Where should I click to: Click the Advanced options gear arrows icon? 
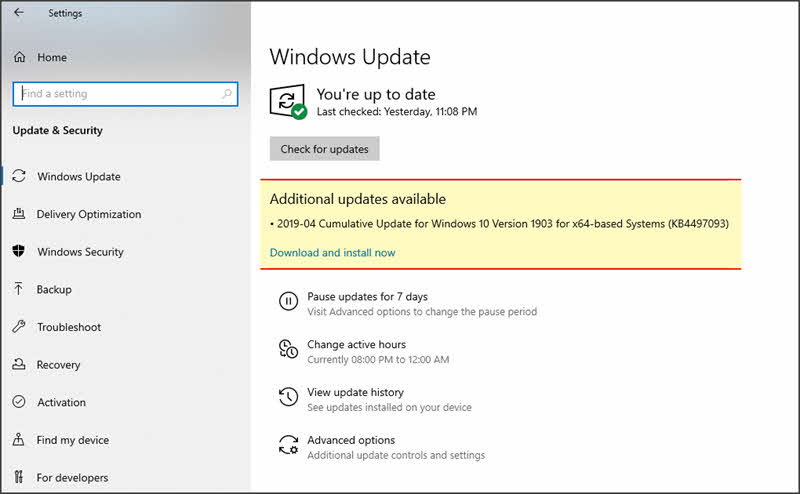coord(288,444)
